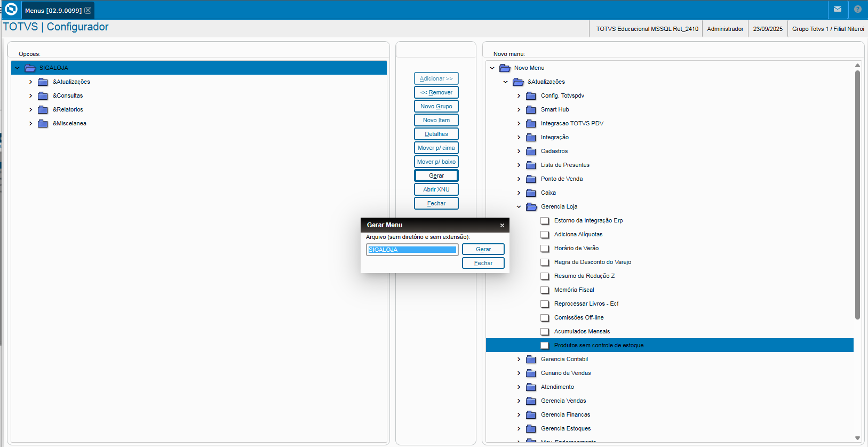This screenshot has height=447, width=868.
Task: Expand the &Consultas node
Action: (x=31, y=96)
